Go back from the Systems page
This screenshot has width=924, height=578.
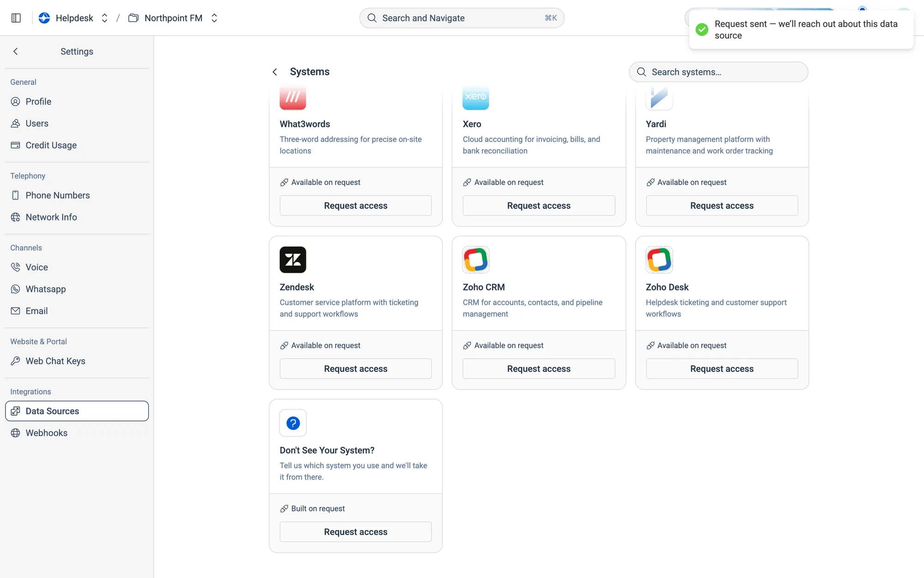275,72
